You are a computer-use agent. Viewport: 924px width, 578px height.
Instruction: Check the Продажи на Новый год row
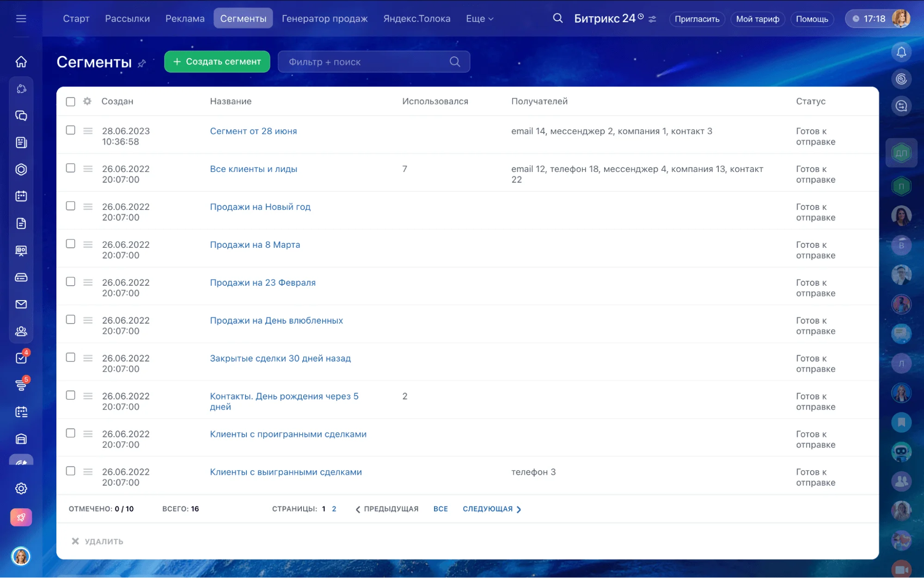coord(70,206)
